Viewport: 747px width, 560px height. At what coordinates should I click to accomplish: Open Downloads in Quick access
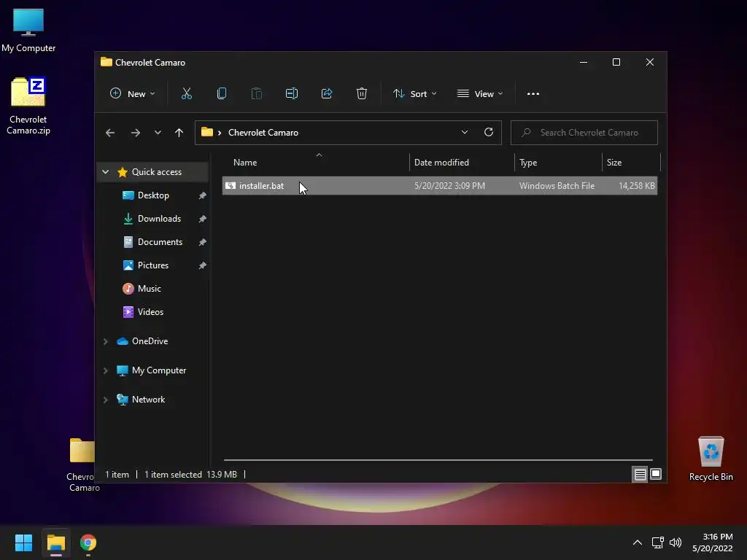coord(159,219)
